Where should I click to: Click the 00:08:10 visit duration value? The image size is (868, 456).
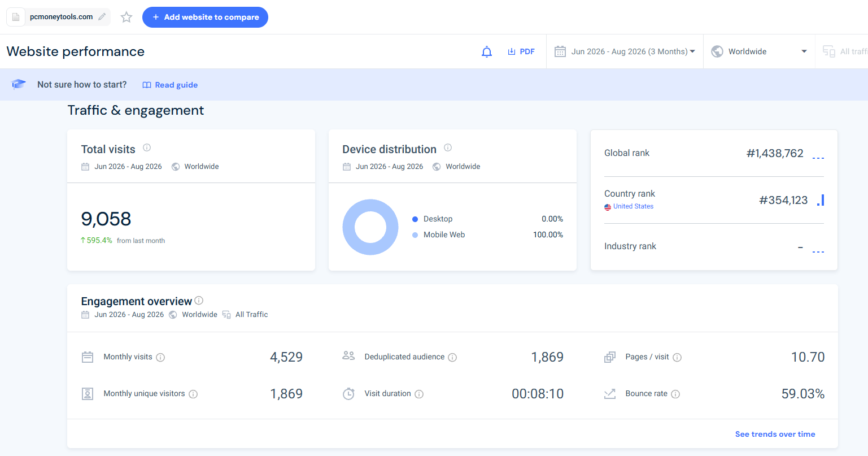click(538, 394)
